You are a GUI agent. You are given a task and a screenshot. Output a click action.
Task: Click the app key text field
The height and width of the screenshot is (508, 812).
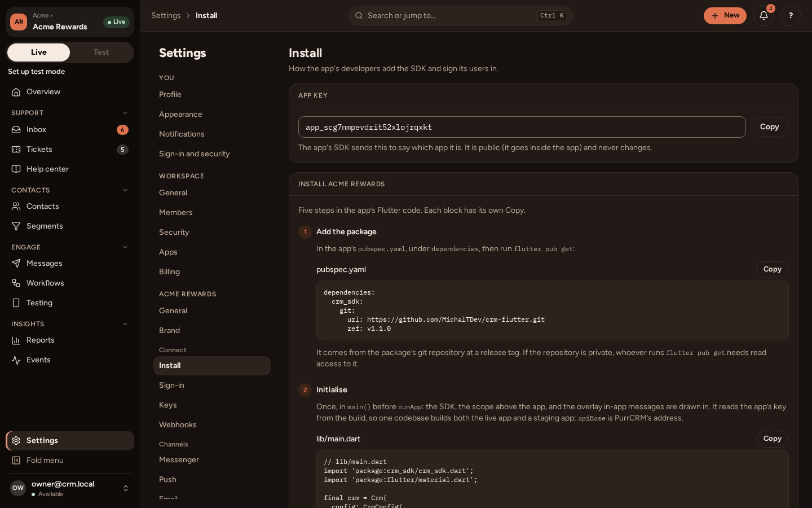(x=522, y=127)
